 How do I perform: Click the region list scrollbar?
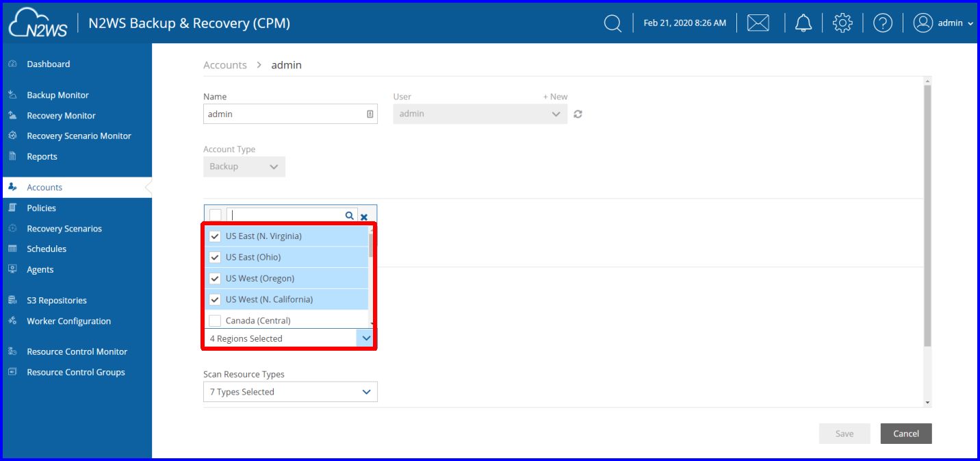(372, 245)
